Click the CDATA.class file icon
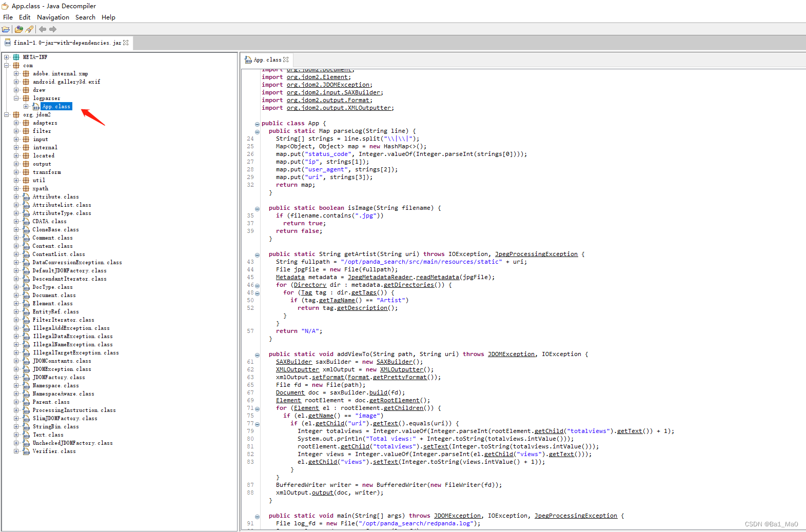Image resolution: width=806 pixels, height=532 pixels. click(x=26, y=221)
